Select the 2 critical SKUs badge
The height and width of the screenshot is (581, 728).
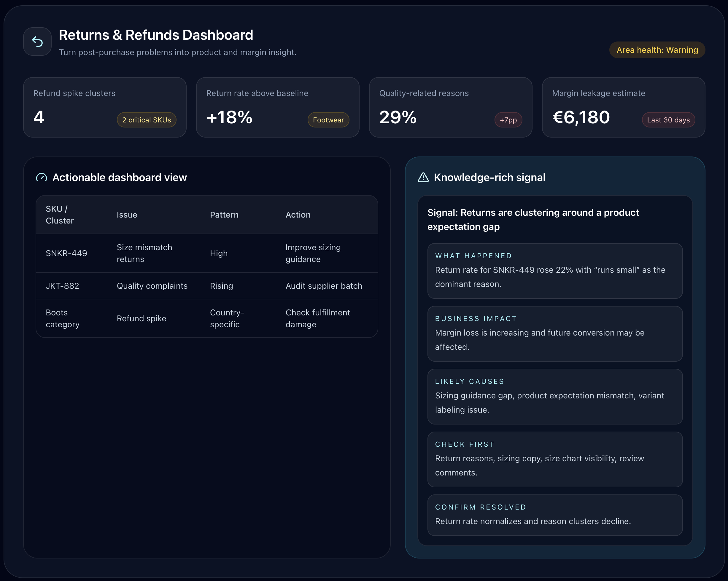point(147,120)
